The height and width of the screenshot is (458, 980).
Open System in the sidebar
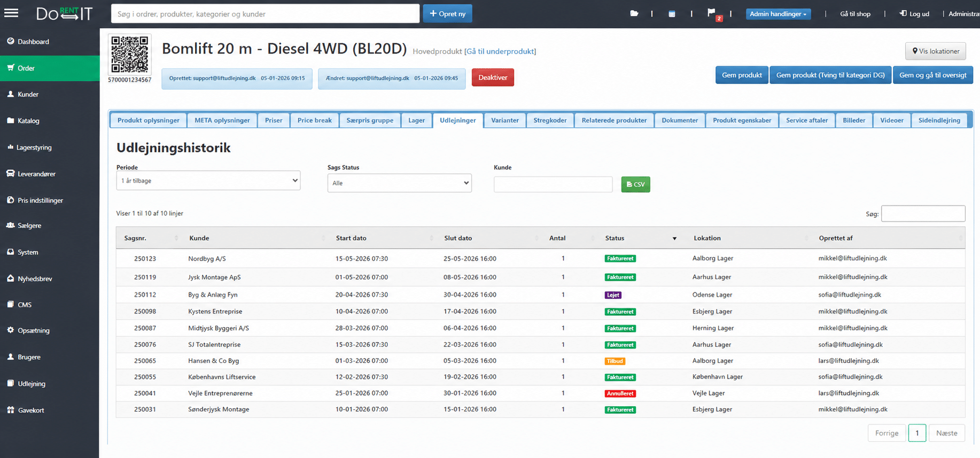(x=50, y=252)
